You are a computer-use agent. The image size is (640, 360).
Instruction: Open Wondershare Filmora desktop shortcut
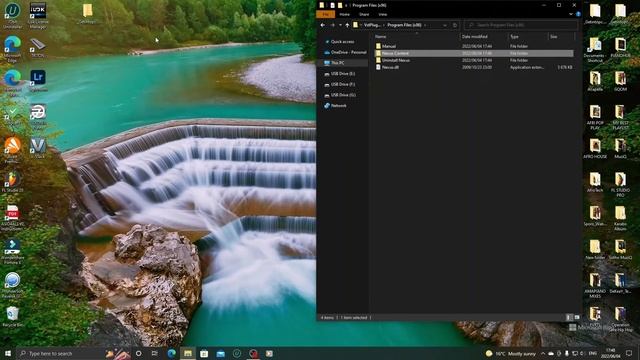click(x=13, y=252)
